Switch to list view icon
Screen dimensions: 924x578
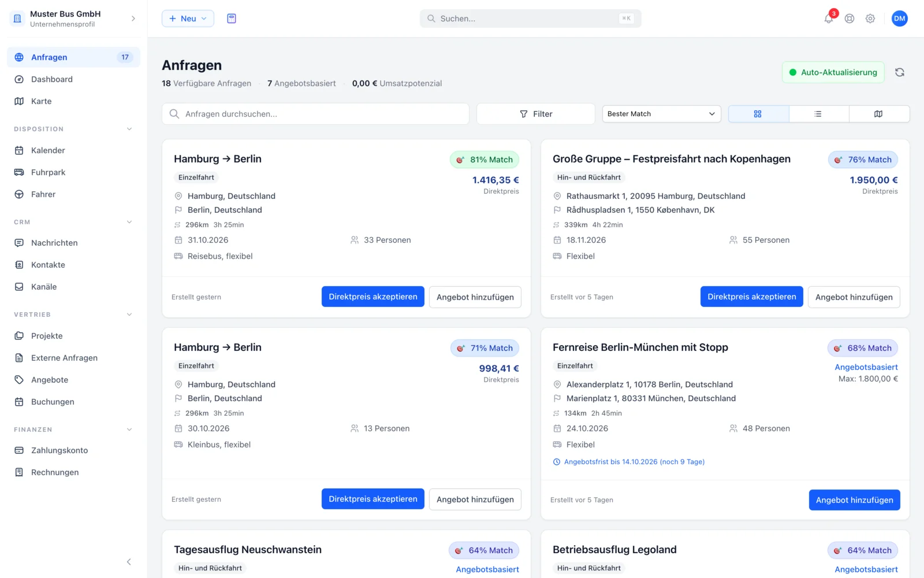[818, 114]
